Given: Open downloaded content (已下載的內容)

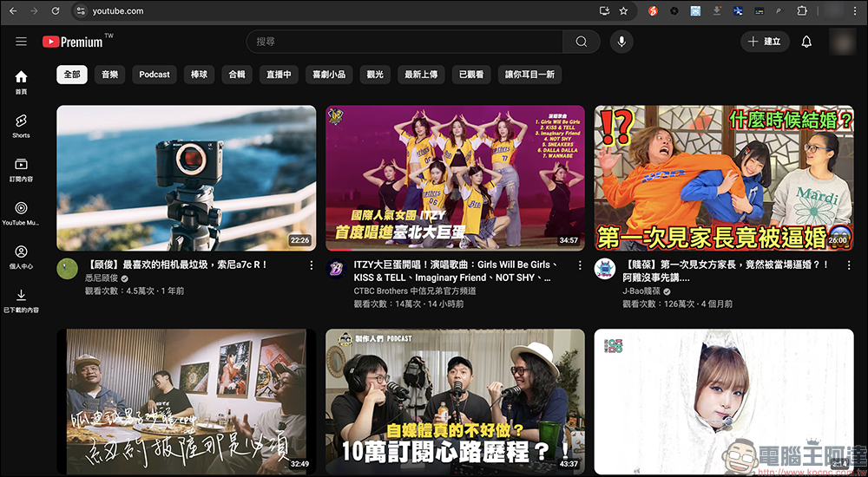Looking at the screenshot, I should pos(21,301).
